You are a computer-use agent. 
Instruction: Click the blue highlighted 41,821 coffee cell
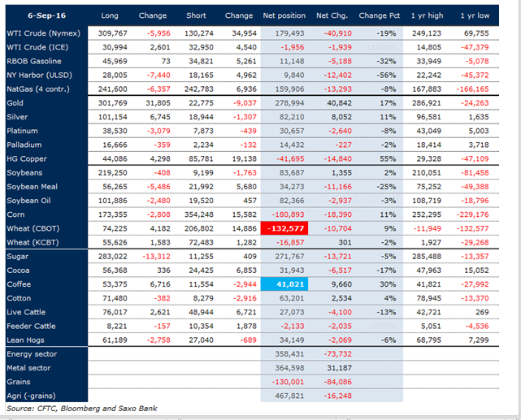click(284, 285)
